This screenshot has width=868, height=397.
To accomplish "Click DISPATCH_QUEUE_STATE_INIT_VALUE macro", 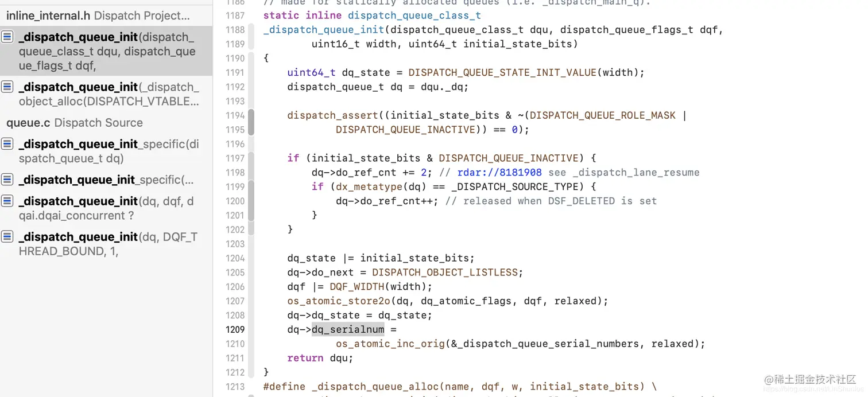I will 502,72.
